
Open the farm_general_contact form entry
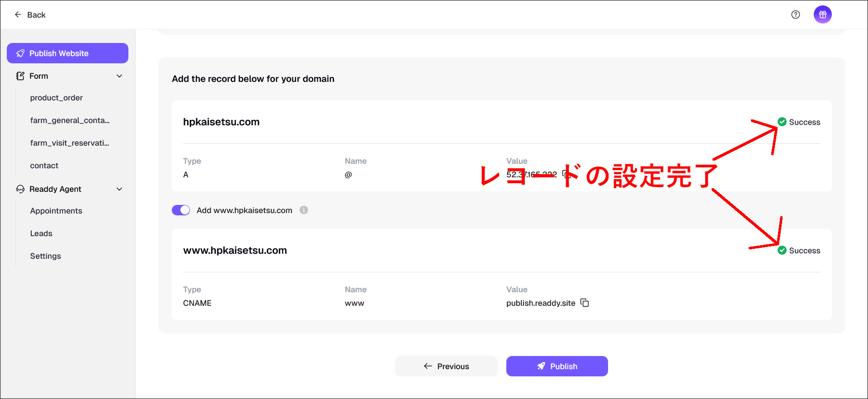[x=70, y=120]
